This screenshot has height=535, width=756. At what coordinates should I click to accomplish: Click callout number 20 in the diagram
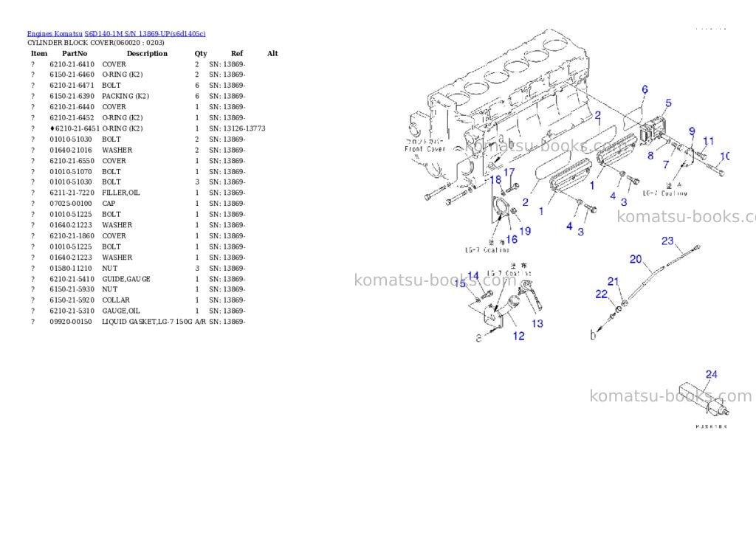pos(636,259)
